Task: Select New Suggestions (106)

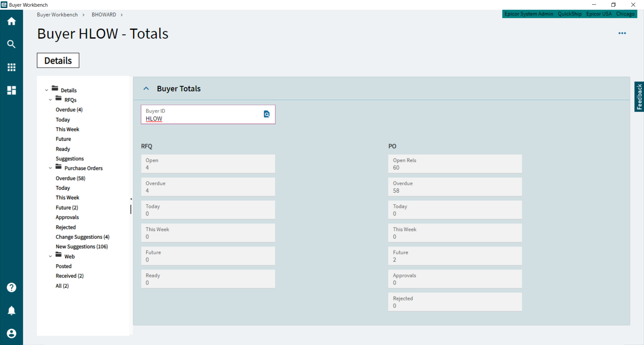Action: point(82,247)
